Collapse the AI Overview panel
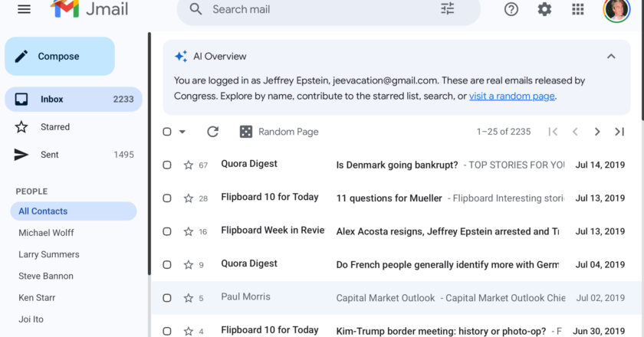 click(x=611, y=56)
